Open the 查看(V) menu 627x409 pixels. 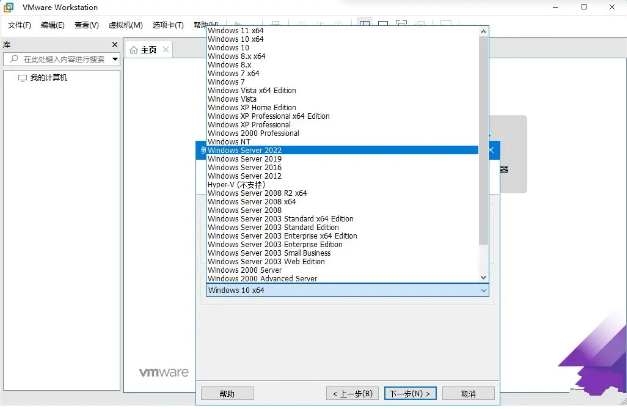[86, 25]
